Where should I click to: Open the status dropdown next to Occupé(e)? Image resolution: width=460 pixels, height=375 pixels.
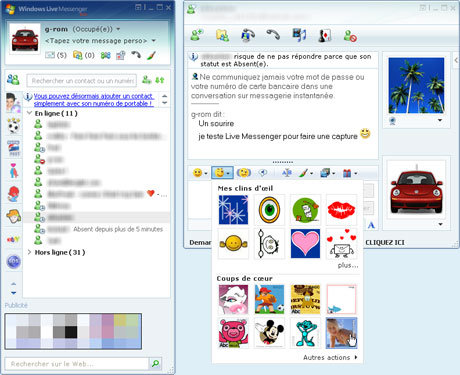click(118, 29)
